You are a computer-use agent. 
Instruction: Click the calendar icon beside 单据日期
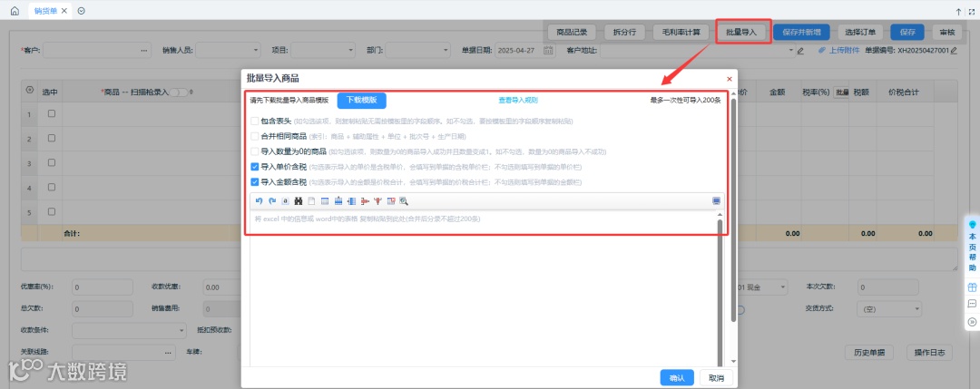click(548, 51)
